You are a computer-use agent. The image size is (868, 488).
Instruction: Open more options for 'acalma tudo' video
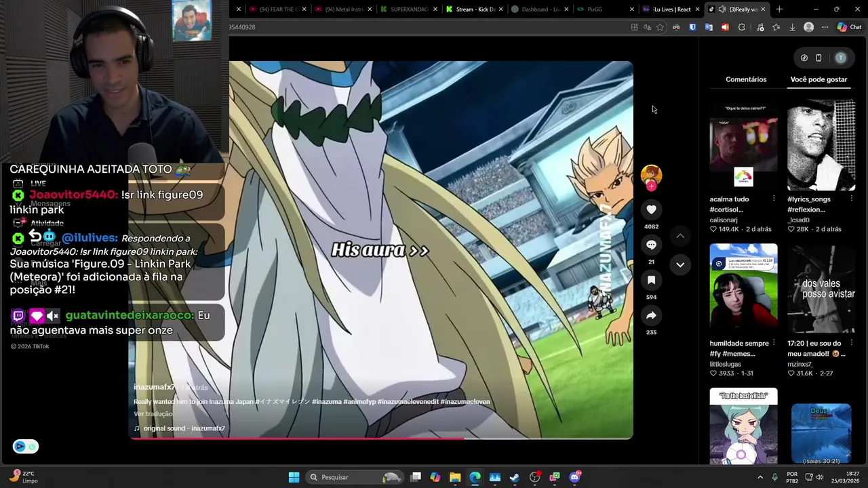pos(774,199)
